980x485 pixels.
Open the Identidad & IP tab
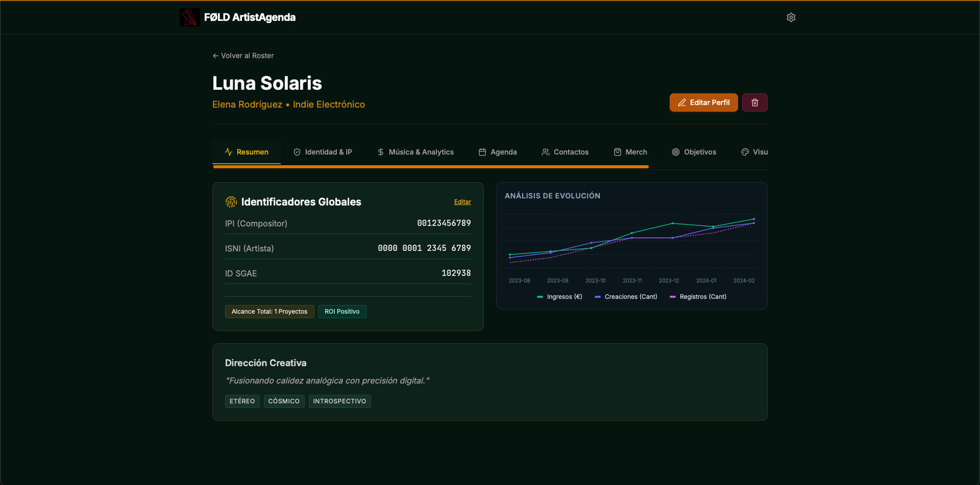pos(323,152)
